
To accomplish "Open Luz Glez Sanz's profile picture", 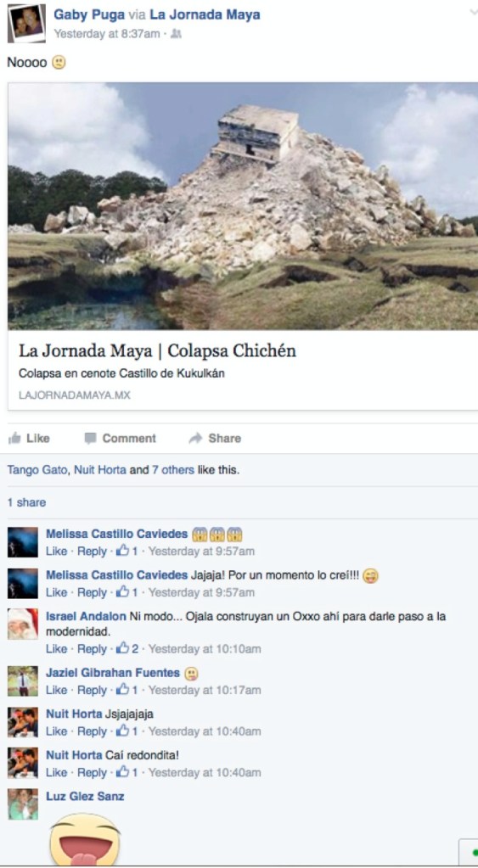I will (x=23, y=804).
